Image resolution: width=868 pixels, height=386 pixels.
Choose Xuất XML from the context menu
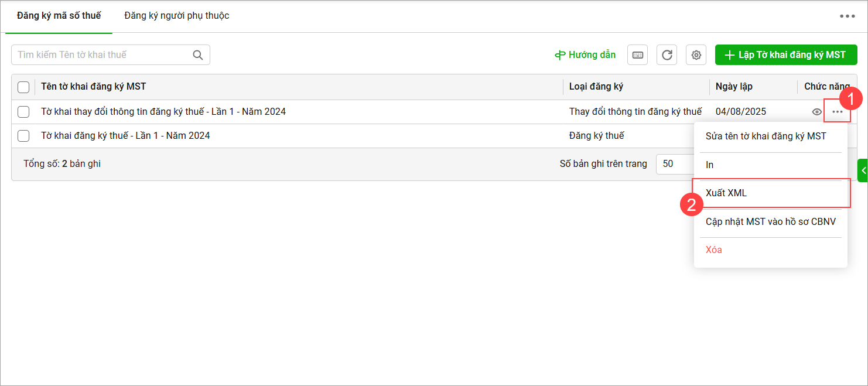point(726,193)
